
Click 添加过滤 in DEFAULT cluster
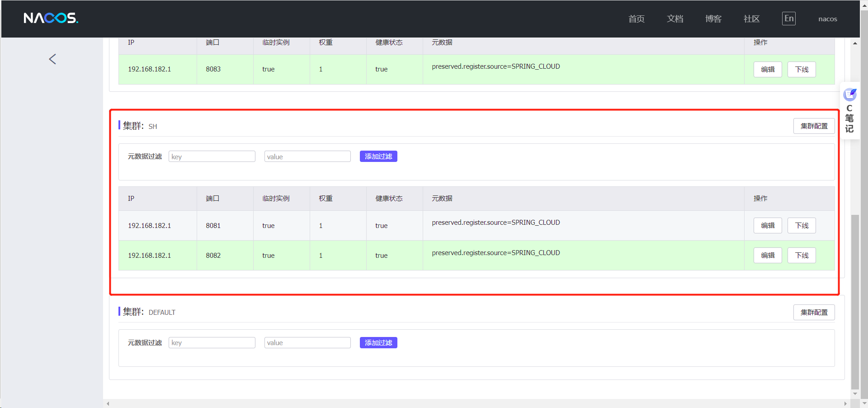(x=378, y=343)
